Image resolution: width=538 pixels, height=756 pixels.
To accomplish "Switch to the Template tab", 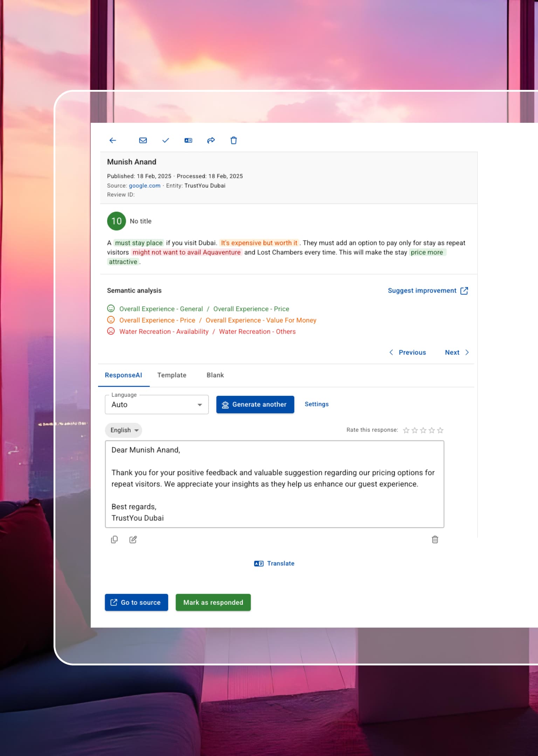I will click(x=172, y=375).
